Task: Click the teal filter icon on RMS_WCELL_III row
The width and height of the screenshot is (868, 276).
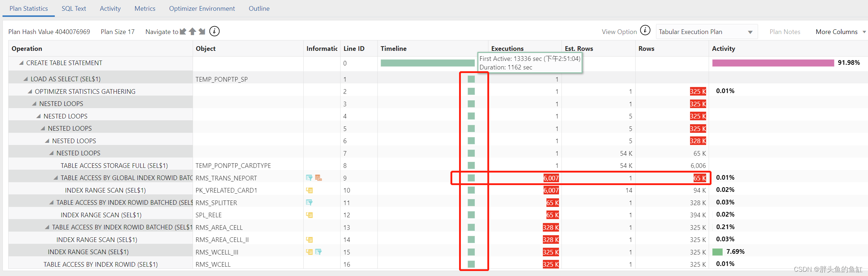Action: tap(318, 252)
